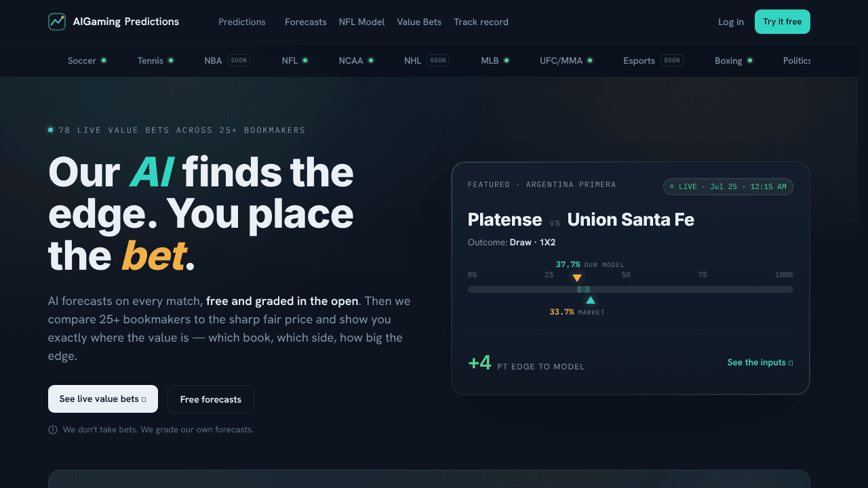Click the Log in link

pos(731,22)
